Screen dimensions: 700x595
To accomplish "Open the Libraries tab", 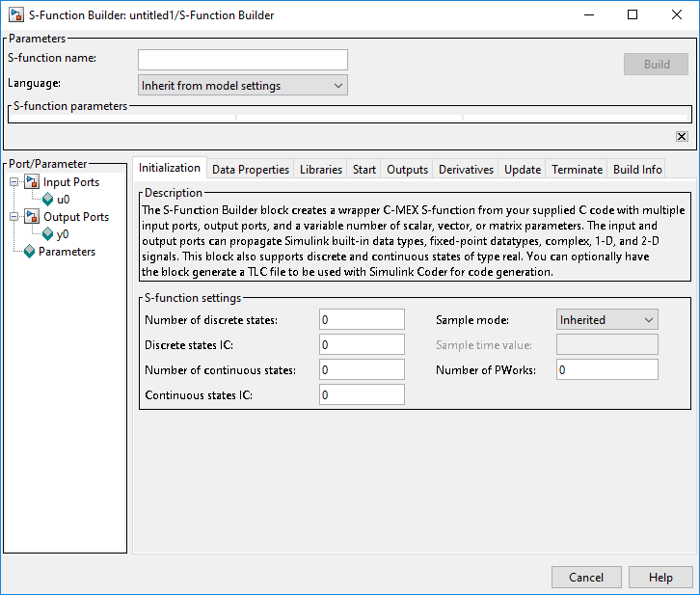I will tap(320, 170).
